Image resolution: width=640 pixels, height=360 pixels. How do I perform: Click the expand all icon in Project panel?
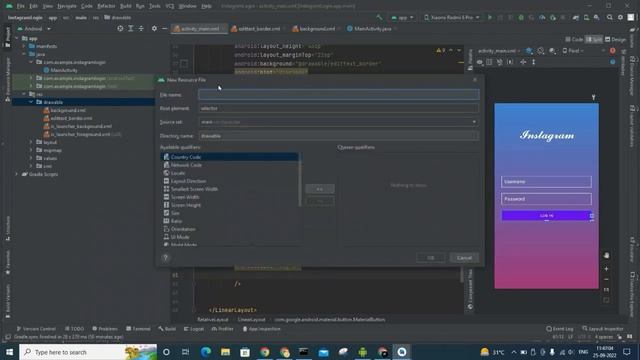click(131, 29)
